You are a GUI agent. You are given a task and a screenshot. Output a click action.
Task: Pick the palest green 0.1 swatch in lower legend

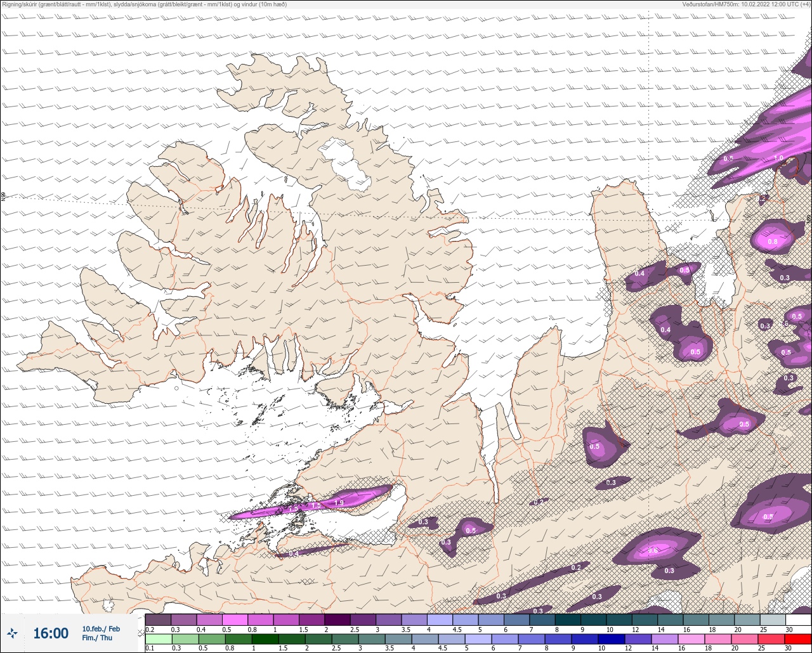pyautogui.click(x=158, y=638)
